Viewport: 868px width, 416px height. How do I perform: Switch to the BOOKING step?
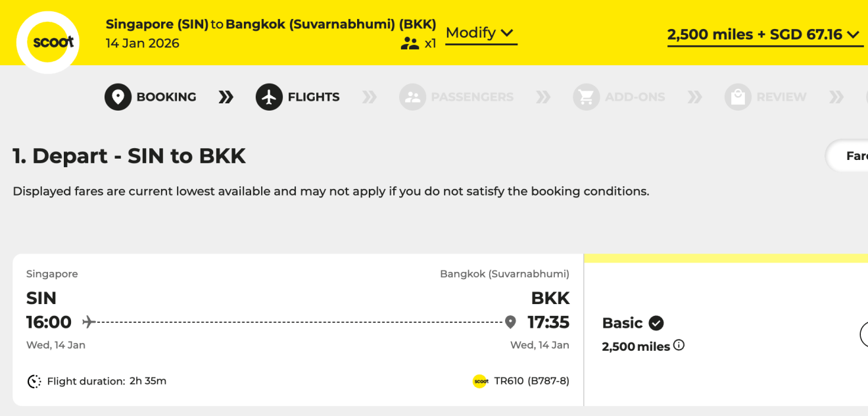click(166, 97)
